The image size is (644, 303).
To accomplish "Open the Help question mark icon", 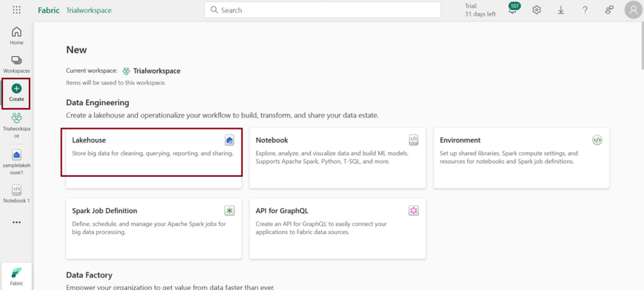I will pos(585,10).
